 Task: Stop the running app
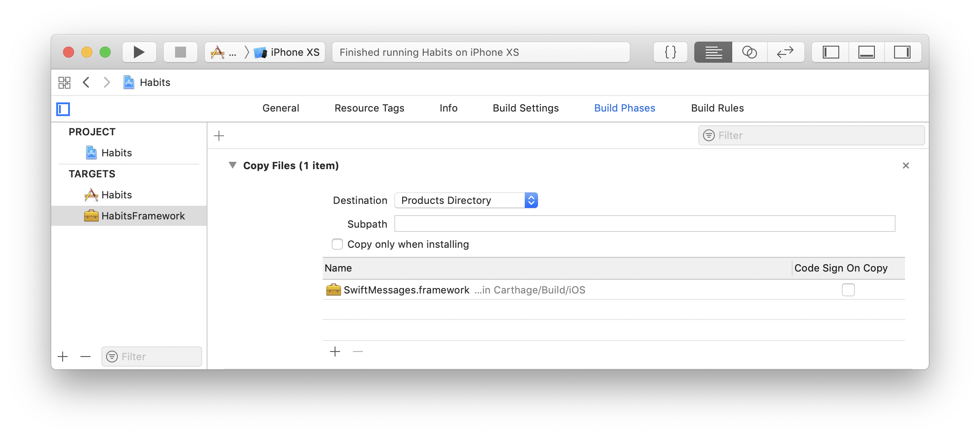[181, 52]
